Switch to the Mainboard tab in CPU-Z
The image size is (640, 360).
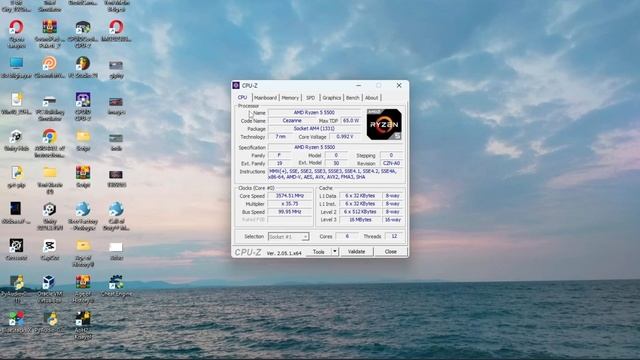pos(265,98)
